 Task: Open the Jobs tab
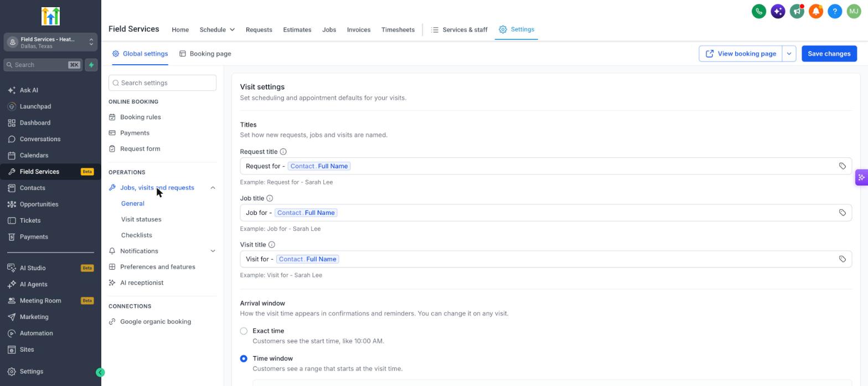329,29
